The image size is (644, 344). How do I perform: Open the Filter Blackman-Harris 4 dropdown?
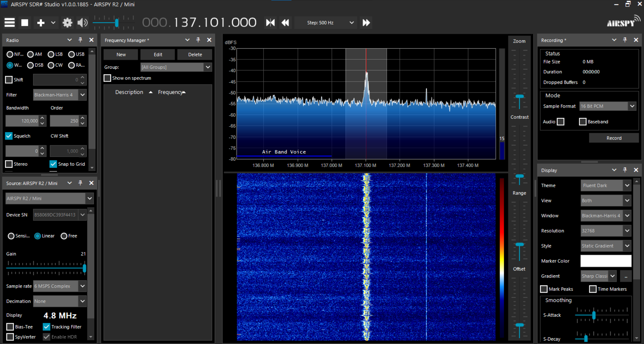tap(60, 95)
